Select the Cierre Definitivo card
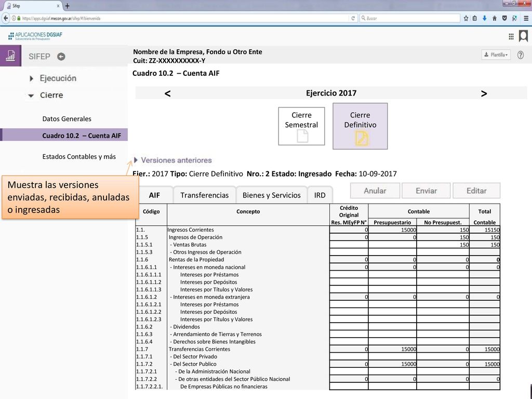The image size is (532, 399). click(x=360, y=126)
